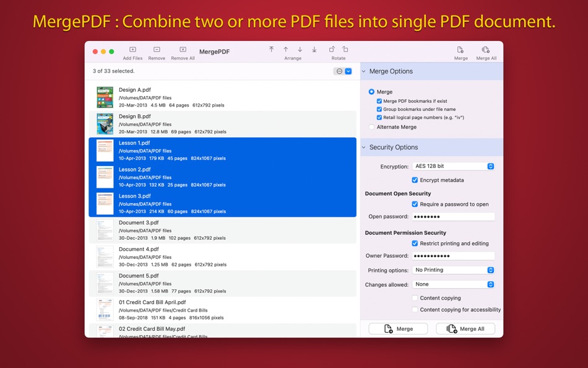This screenshot has width=588, height=368.
Task: Click the Remove toolbar icon
Action: point(157,50)
